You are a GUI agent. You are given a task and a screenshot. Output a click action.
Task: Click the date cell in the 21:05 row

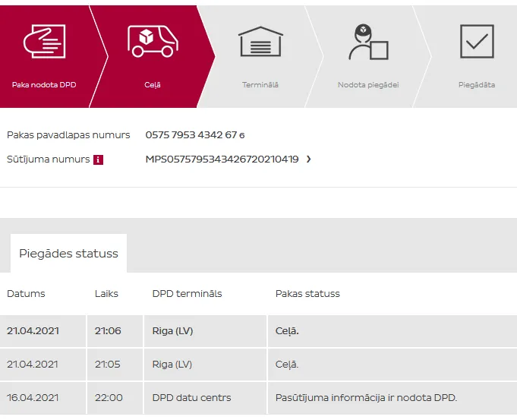point(43,365)
